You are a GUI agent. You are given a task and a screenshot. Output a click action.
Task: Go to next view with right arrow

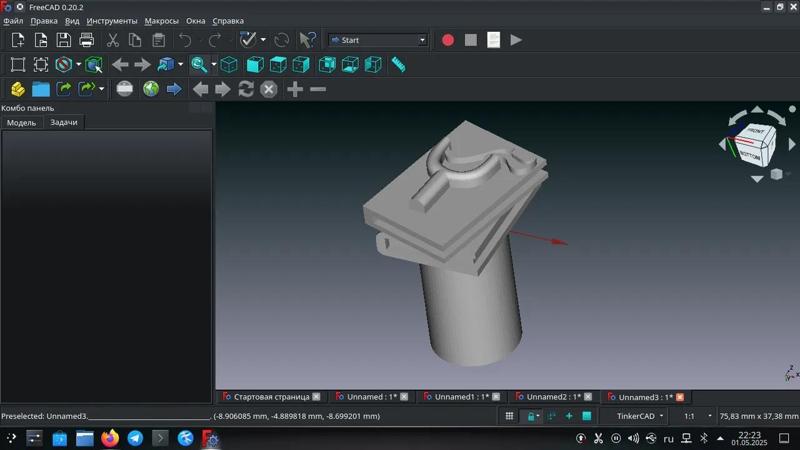point(142,65)
